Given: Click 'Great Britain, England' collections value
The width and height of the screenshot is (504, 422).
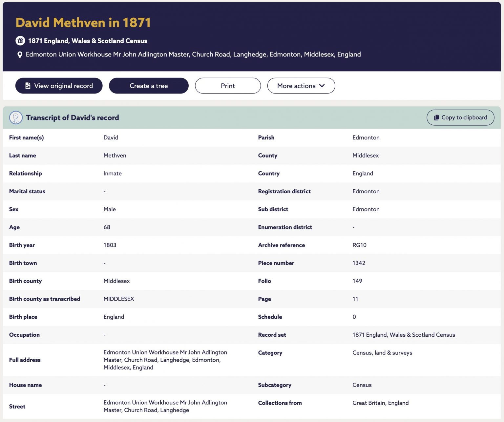Looking at the screenshot, I should click(x=381, y=403).
